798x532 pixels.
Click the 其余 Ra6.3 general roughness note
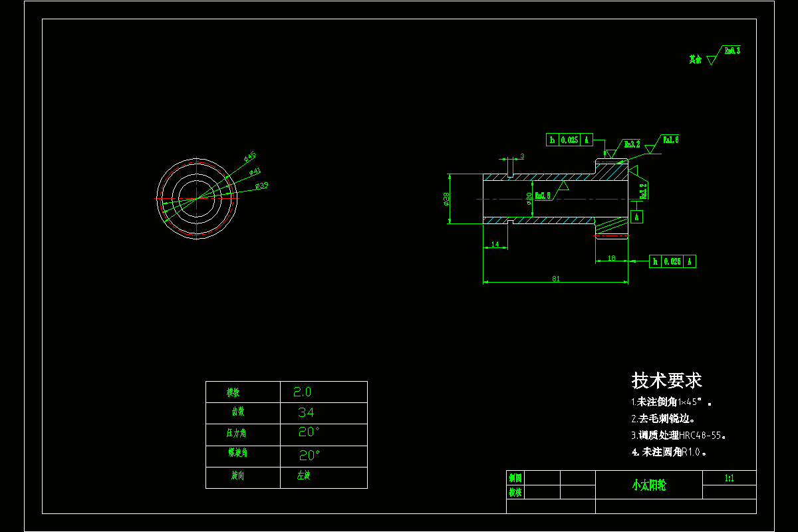[714, 55]
